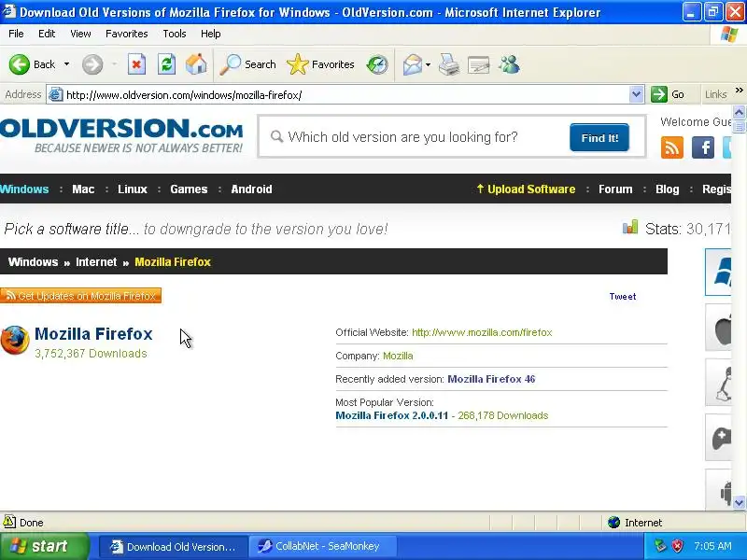The image size is (747, 560).
Task: Click the OldVersion.com logo
Action: click(x=121, y=135)
